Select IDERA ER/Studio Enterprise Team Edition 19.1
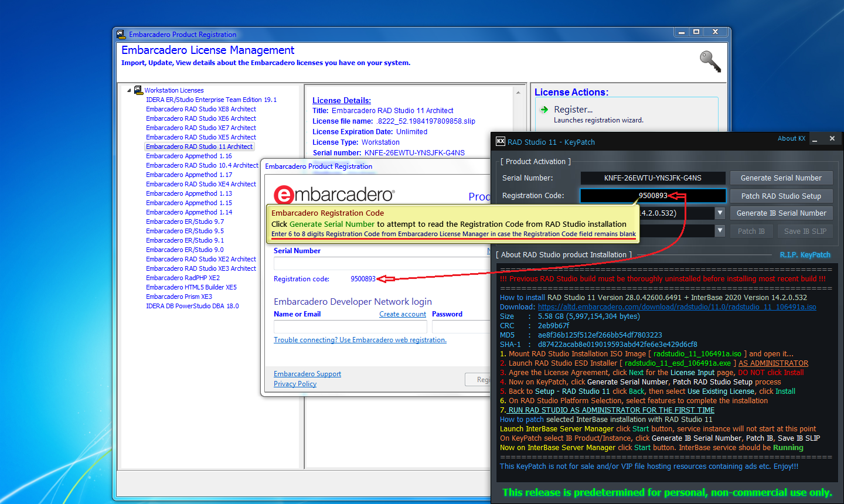Screen dimensions: 844x504 (211, 100)
